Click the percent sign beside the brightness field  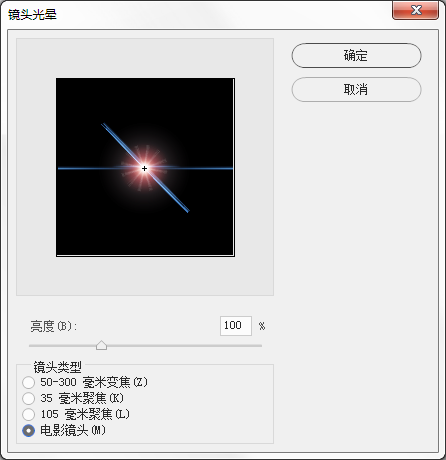(262, 326)
